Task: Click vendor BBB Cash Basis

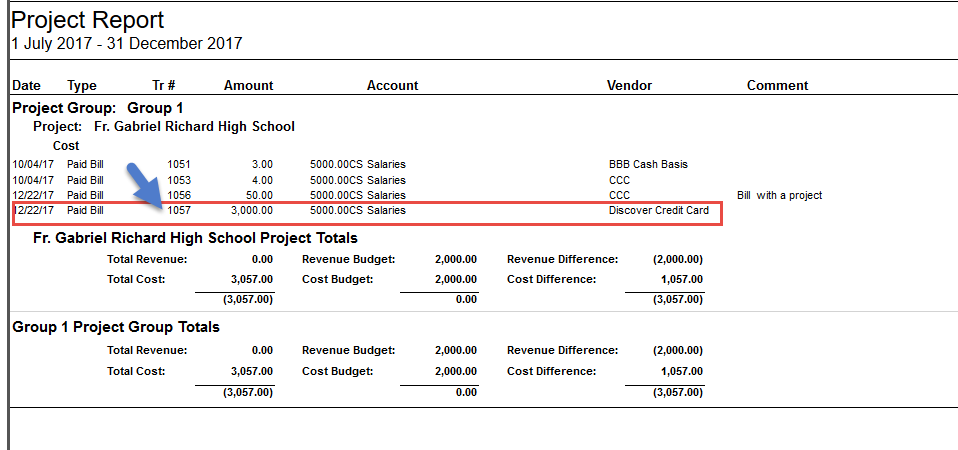Action: (x=648, y=164)
